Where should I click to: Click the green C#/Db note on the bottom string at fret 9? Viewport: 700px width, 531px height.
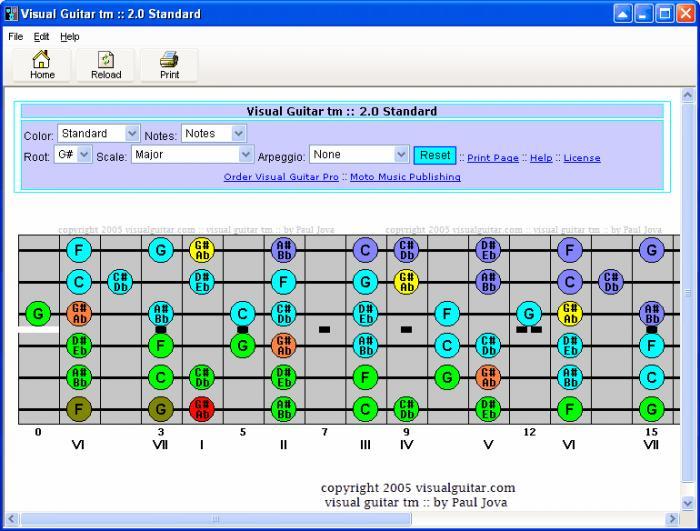[x=406, y=409]
